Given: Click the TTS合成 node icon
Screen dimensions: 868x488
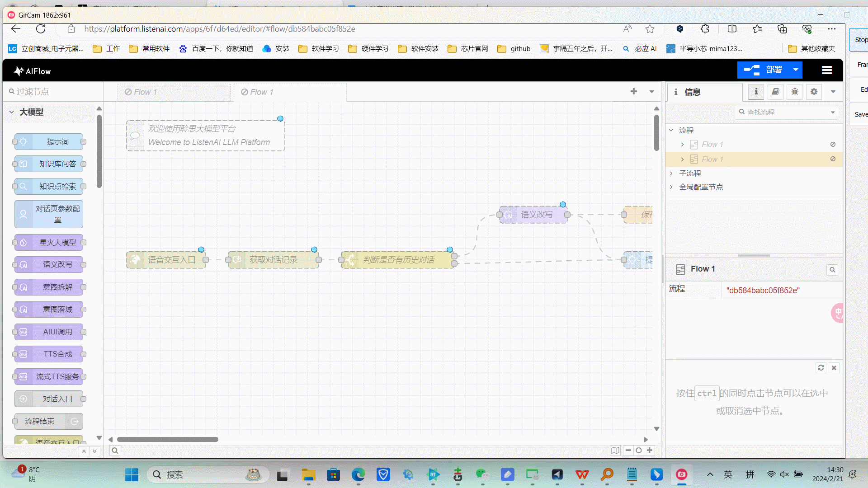Looking at the screenshot, I should 23,354.
